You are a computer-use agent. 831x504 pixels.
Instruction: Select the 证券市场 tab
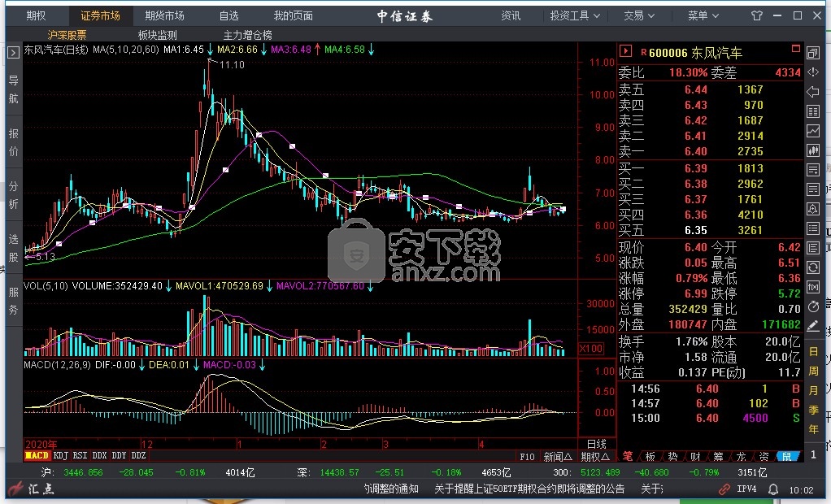tap(100, 16)
